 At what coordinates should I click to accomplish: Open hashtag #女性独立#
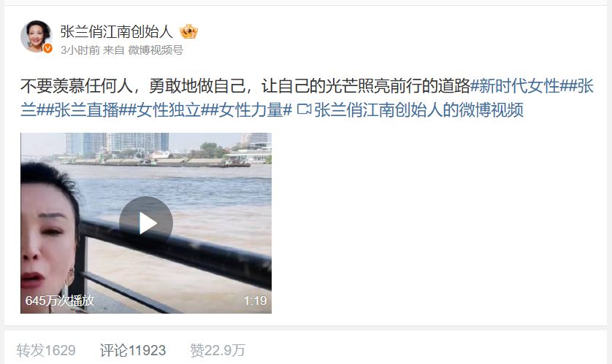(x=169, y=110)
